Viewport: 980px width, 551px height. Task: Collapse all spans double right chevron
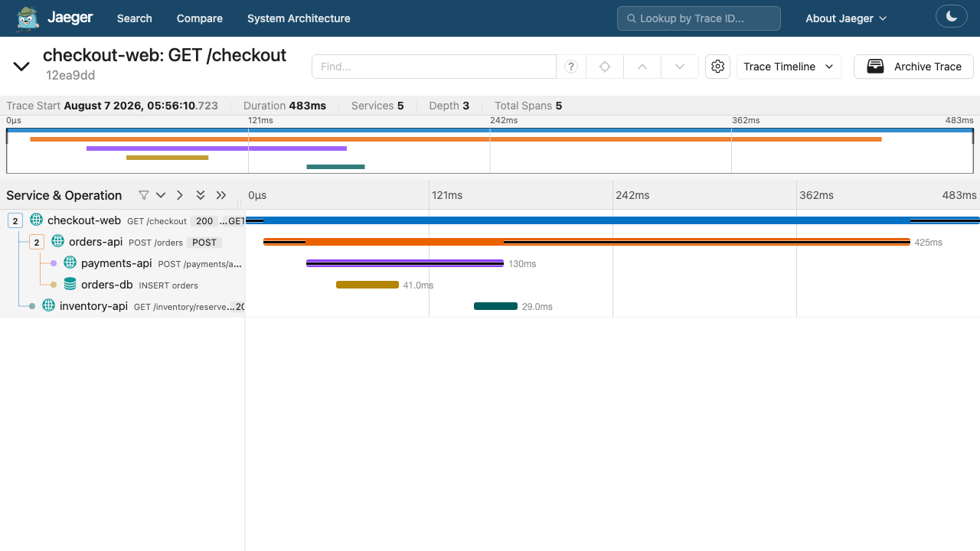tap(221, 195)
